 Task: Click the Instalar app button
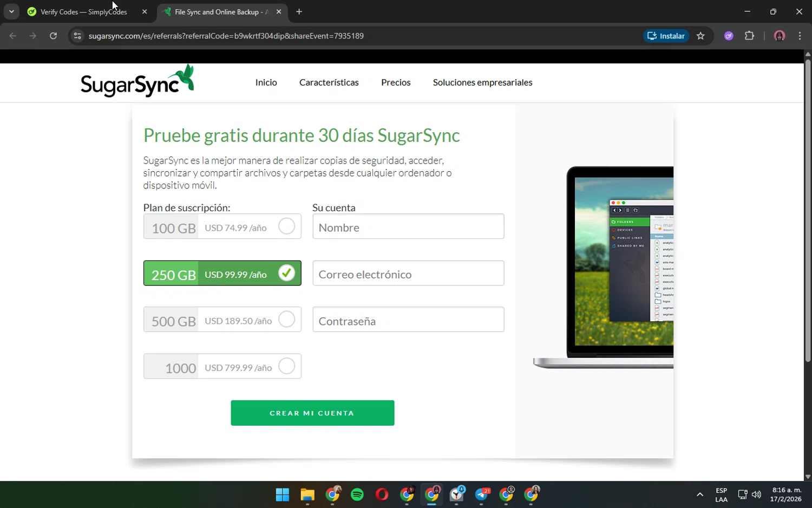[666, 36]
